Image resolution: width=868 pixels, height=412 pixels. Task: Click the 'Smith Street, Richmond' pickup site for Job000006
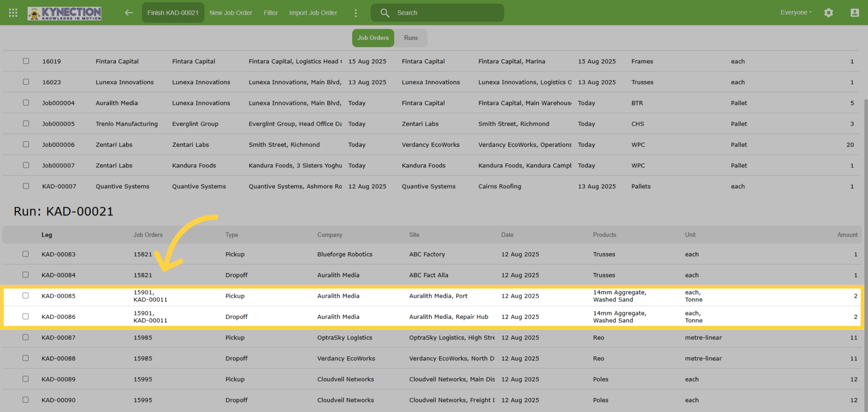pyautogui.click(x=284, y=145)
